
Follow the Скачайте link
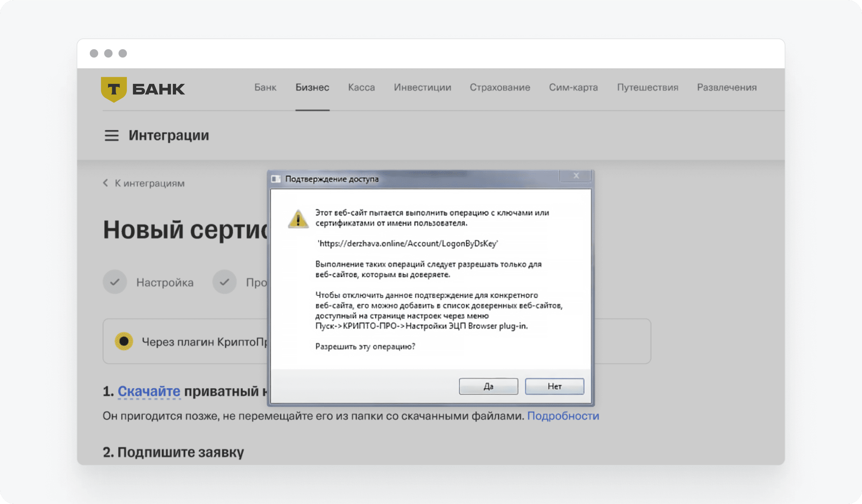(x=149, y=391)
